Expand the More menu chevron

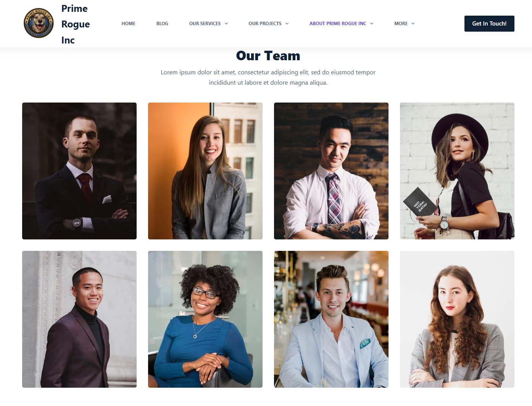[x=413, y=24]
